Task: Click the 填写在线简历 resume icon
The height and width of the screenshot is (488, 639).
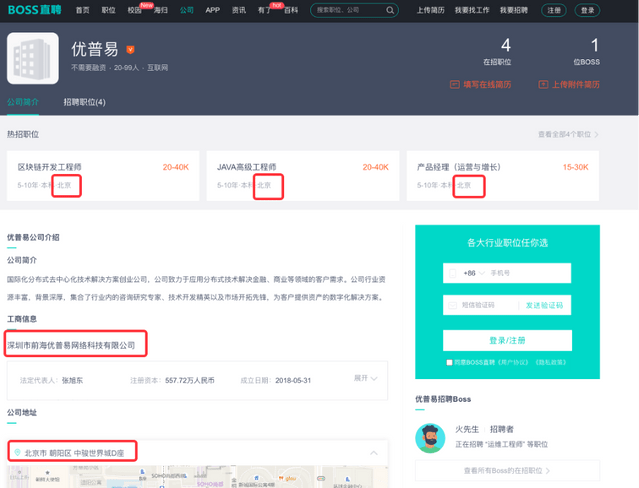Action: (x=454, y=84)
